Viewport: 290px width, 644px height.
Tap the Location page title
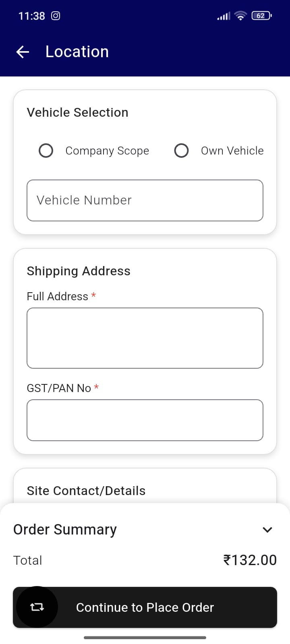(x=77, y=52)
